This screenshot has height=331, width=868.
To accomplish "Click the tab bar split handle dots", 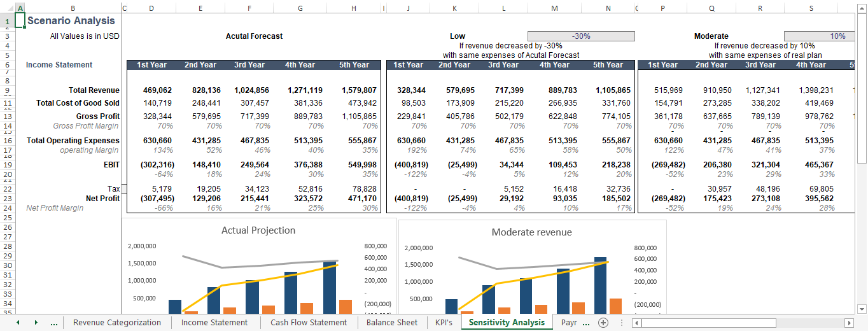I will [622, 323].
